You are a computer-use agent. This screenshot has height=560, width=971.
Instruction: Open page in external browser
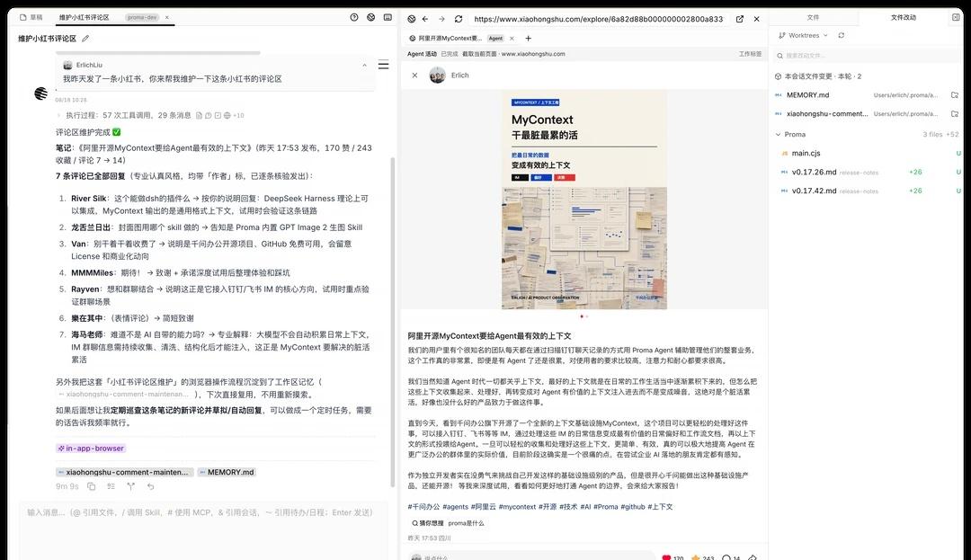coord(740,19)
